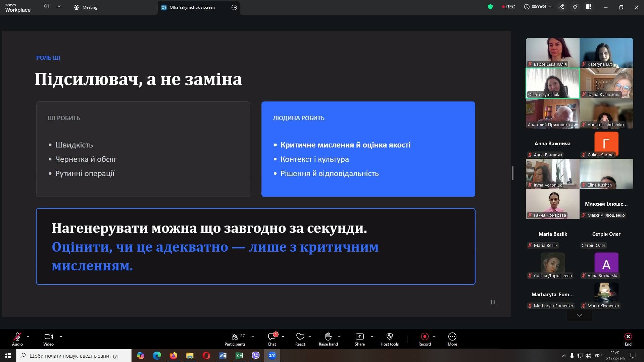Click the Raise hand button
This screenshot has width=644, height=362.
(328, 339)
